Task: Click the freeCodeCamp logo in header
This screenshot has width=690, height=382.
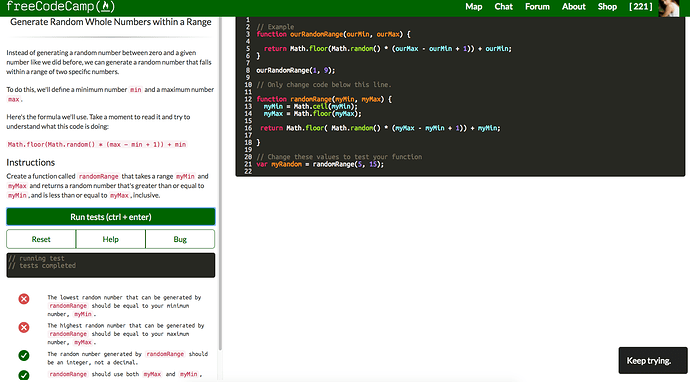Action: (60, 7)
